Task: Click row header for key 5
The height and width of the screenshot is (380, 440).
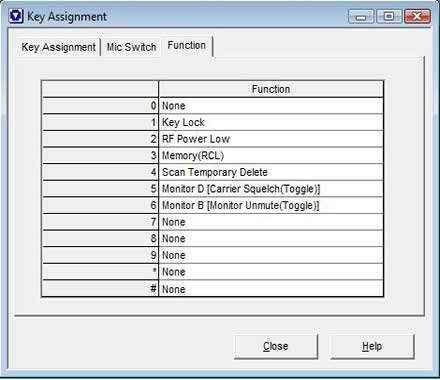Action: (x=100, y=189)
